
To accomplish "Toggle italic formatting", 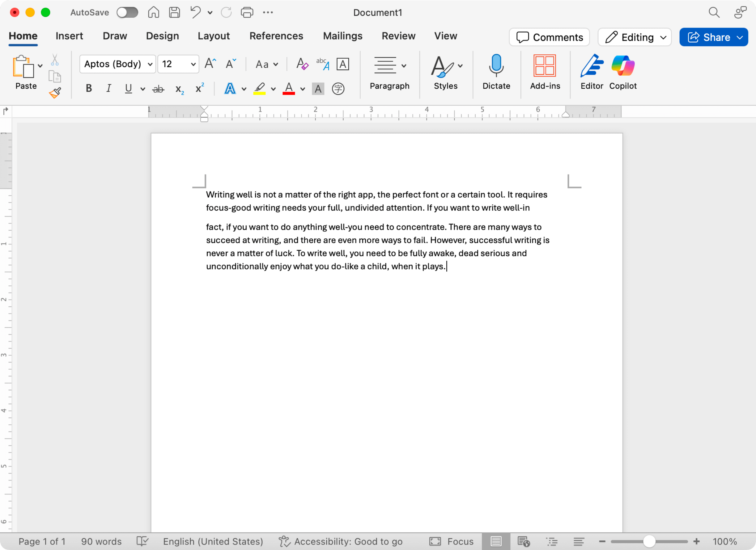I will (x=108, y=88).
